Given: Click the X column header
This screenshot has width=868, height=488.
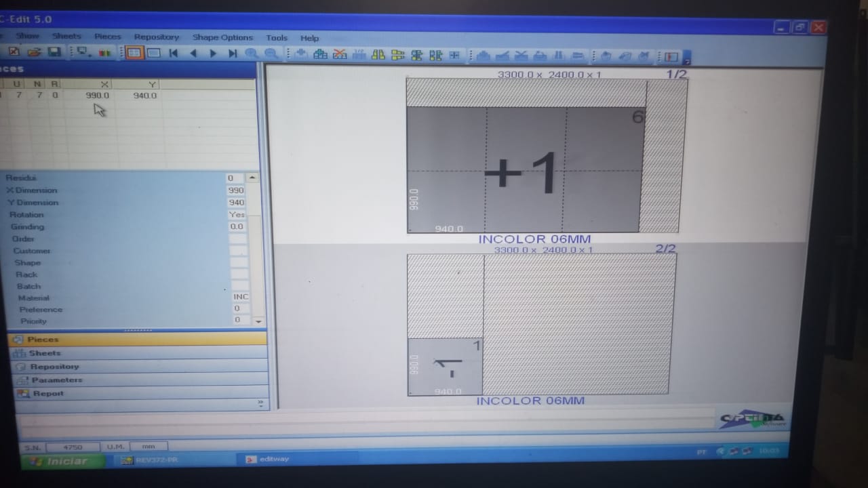Looking at the screenshot, I should (87, 84).
